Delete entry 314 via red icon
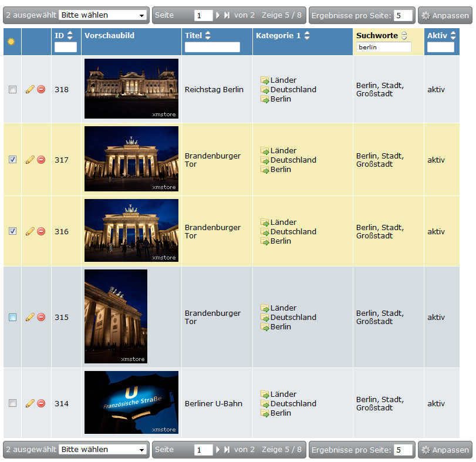 41,403
